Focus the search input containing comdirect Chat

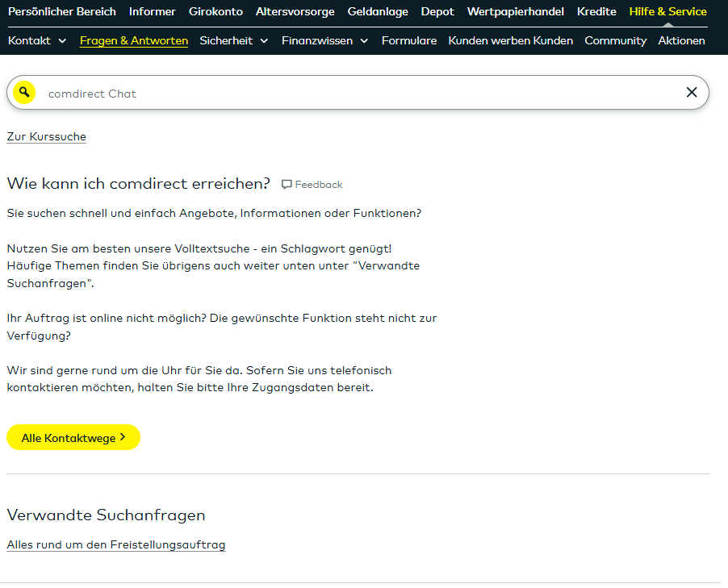pyautogui.click(x=358, y=94)
